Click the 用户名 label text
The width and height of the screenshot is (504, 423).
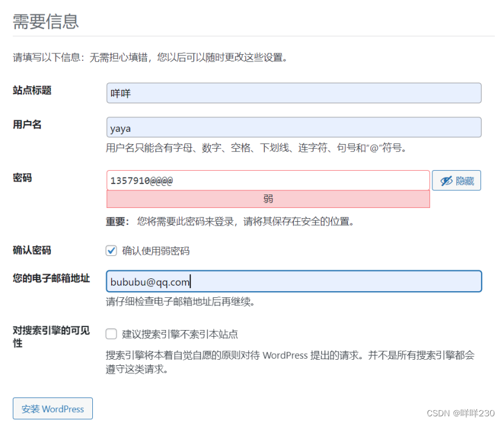[x=26, y=124]
